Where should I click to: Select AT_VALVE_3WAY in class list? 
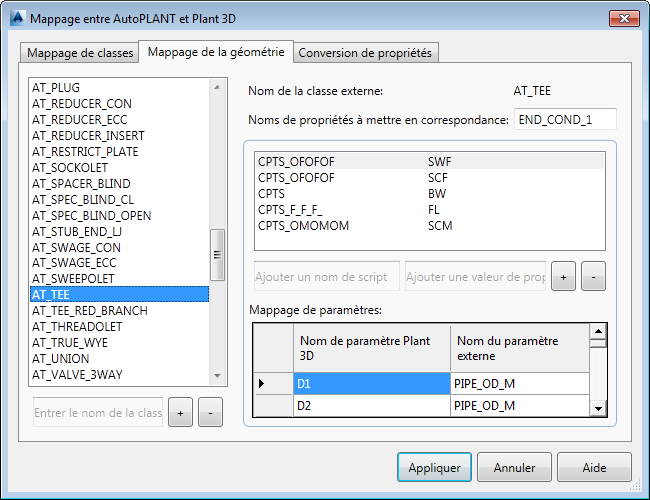point(119,374)
